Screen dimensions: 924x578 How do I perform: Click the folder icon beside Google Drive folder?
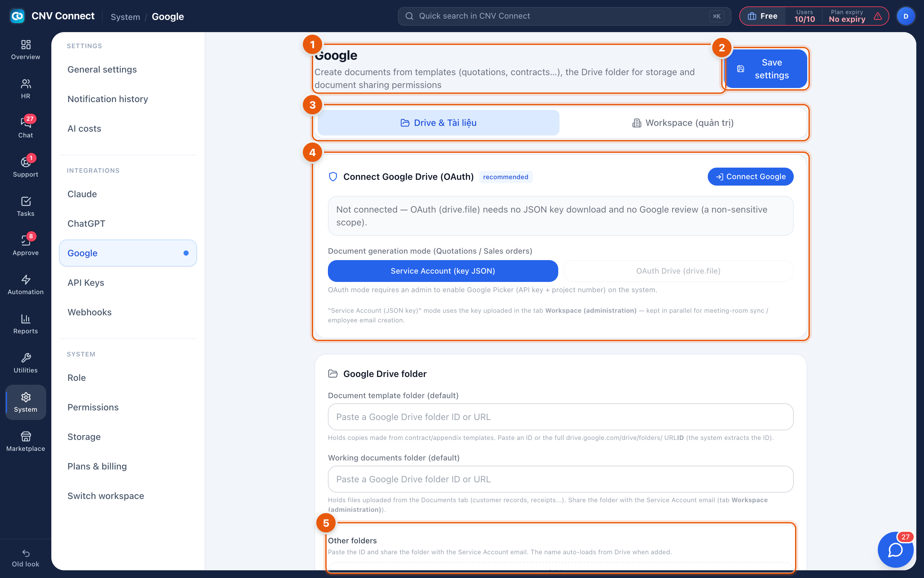[x=333, y=374]
